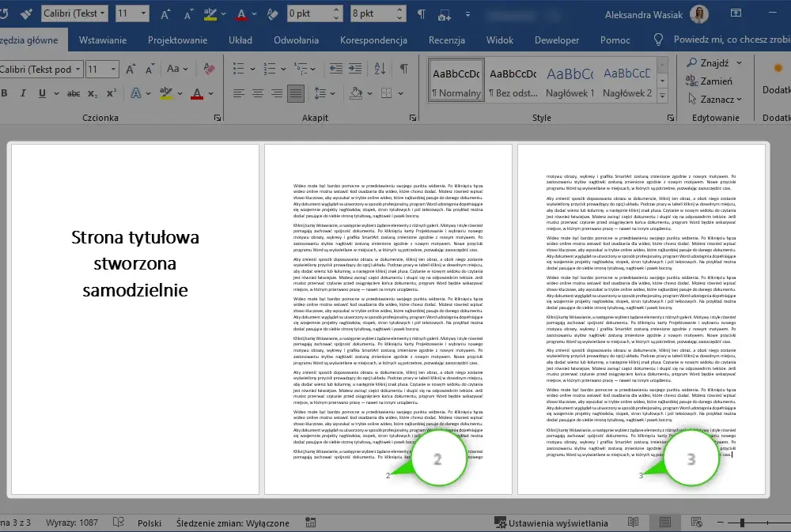Switch to Web Layout view icon
This screenshot has width=791, height=532.
[697, 523]
